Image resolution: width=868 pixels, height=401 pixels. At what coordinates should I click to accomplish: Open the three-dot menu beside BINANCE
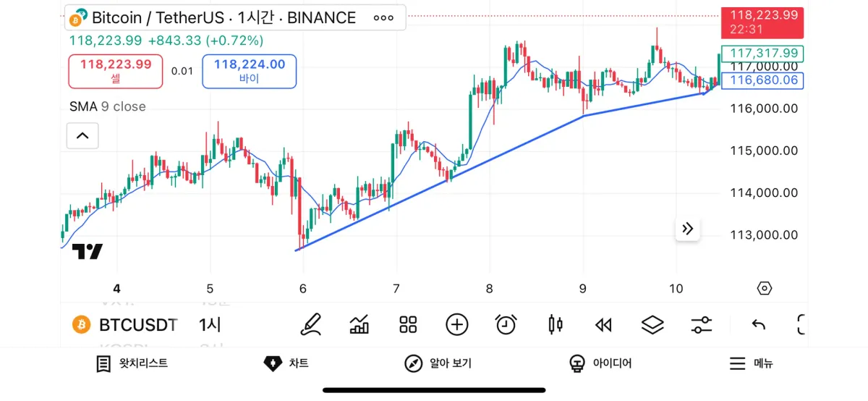point(383,18)
